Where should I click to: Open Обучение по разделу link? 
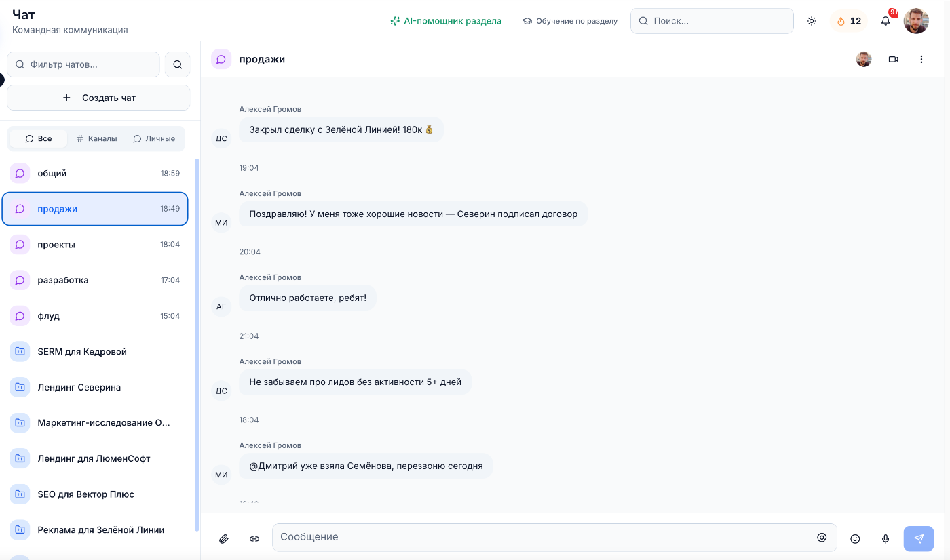(x=570, y=21)
